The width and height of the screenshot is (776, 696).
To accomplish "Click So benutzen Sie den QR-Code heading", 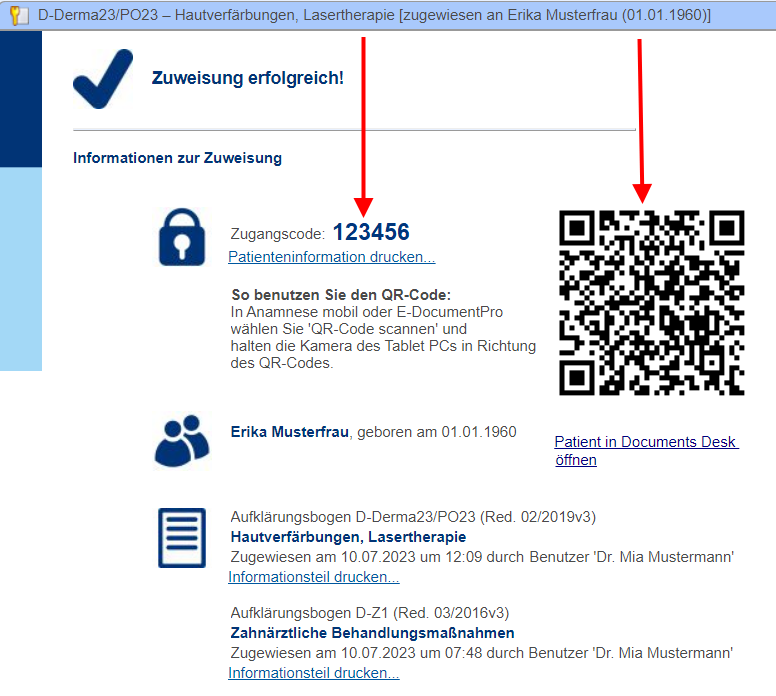I will 341,295.
